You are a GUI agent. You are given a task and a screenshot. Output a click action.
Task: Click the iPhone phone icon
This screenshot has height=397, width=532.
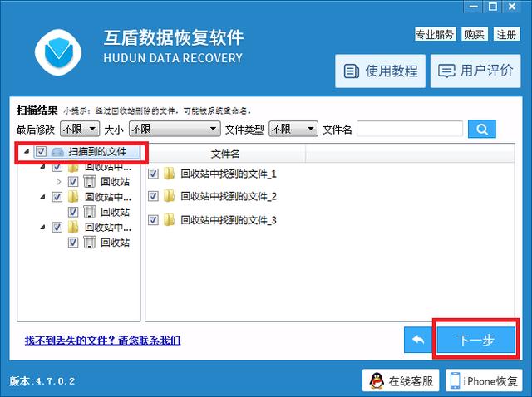[x=455, y=380]
